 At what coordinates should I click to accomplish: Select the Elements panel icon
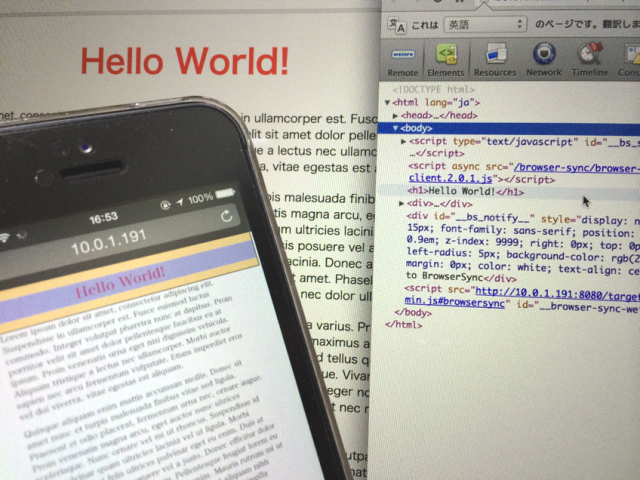click(x=446, y=57)
